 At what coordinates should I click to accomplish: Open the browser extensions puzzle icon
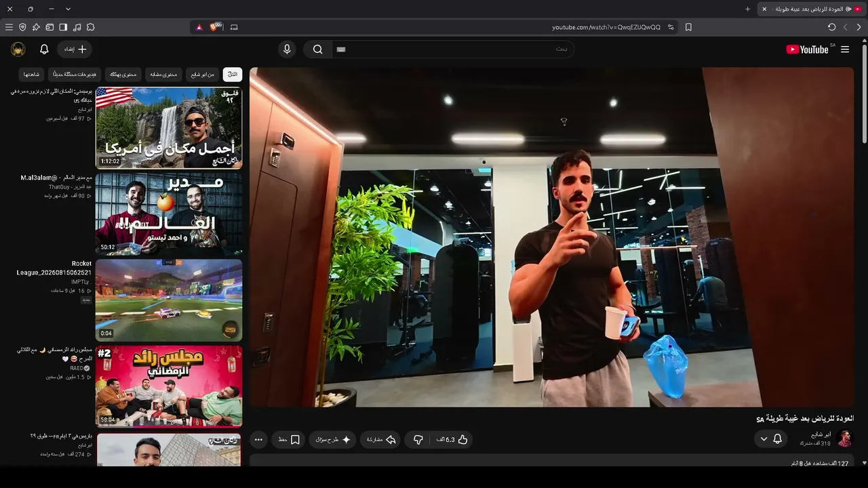pos(90,27)
